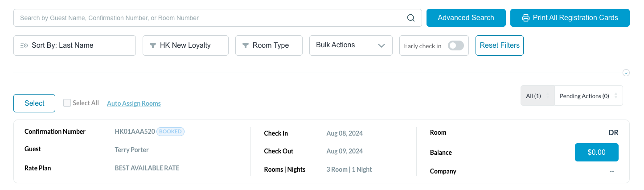Click the Reset Filters button
This screenshot has width=644, height=190.
click(x=499, y=45)
